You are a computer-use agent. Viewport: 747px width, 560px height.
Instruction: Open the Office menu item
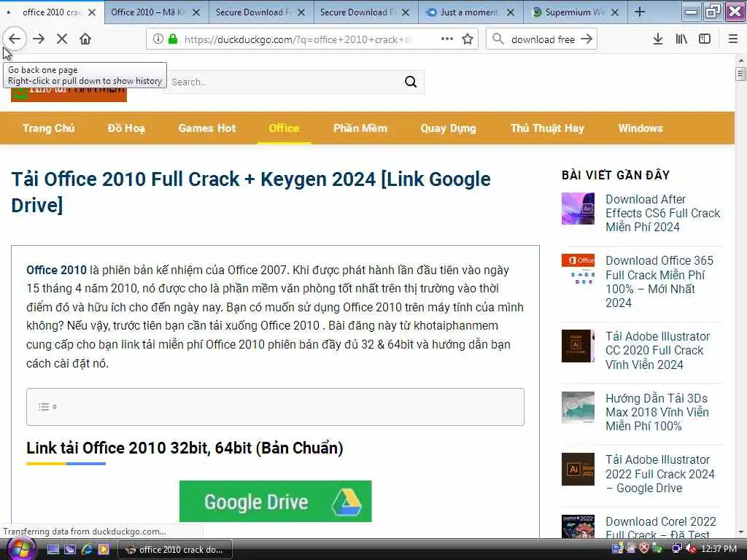[284, 128]
